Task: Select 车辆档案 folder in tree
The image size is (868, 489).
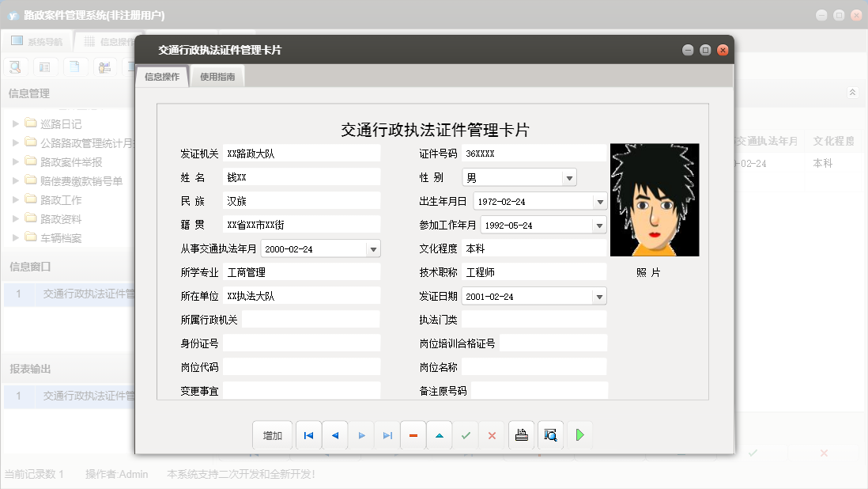Action: pos(53,237)
